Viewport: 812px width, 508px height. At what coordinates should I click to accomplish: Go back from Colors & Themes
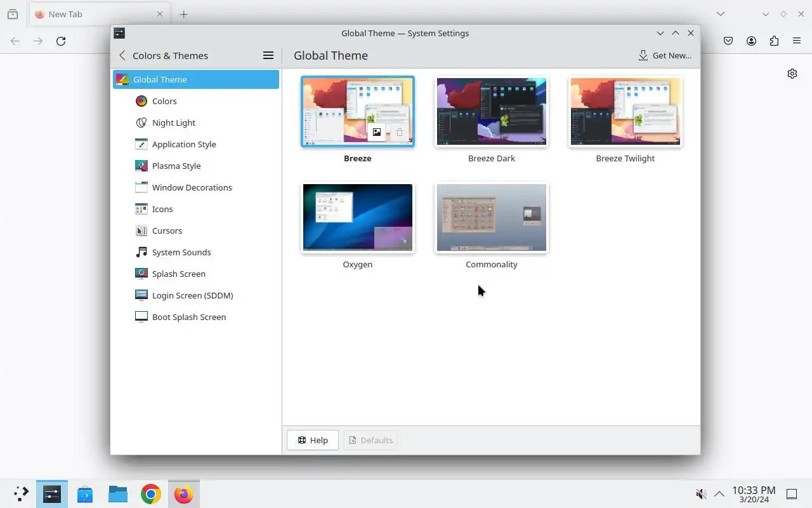tap(122, 55)
